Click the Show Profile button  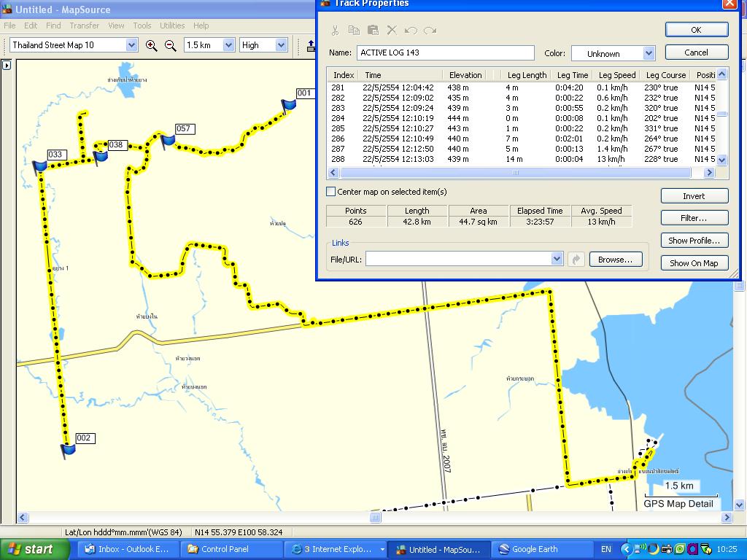[x=694, y=241]
